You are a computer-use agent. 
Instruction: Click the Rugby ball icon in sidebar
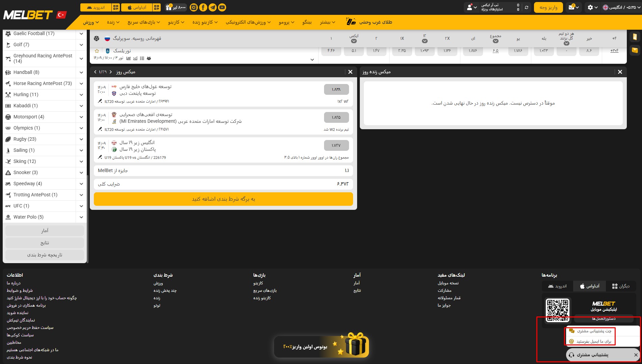[x=8, y=139]
